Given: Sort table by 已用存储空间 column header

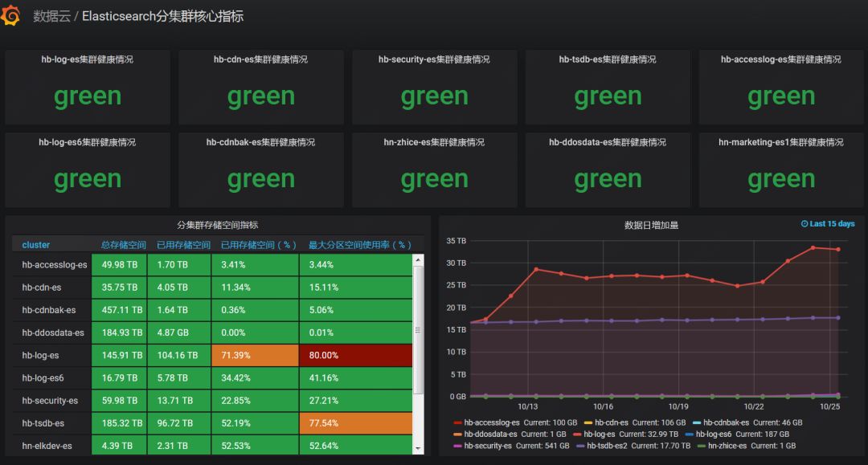Looking at the screenshot, I should 183,245.
